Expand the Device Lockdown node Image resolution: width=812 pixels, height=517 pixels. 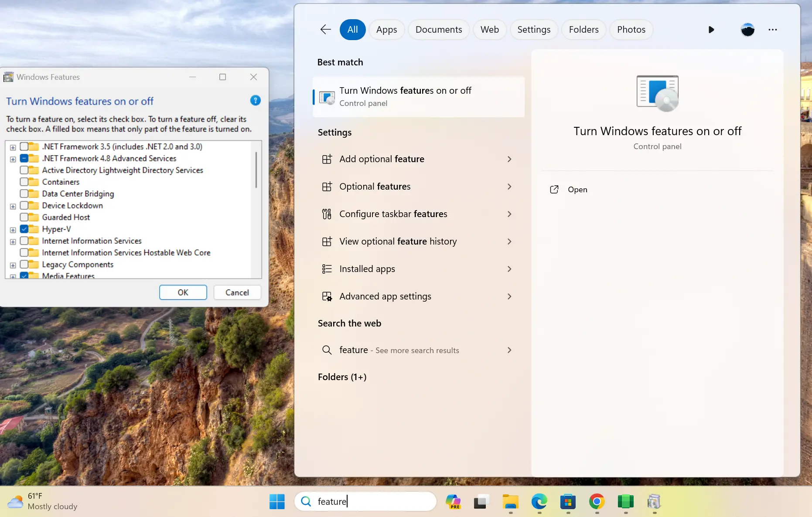pyautogui.click(x=12, y=205)
